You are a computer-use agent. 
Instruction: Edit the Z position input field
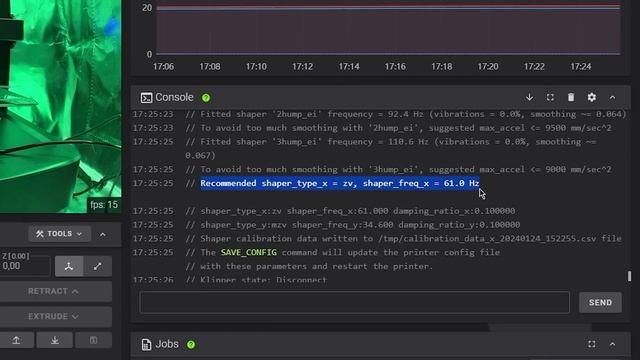coord(24,266)
